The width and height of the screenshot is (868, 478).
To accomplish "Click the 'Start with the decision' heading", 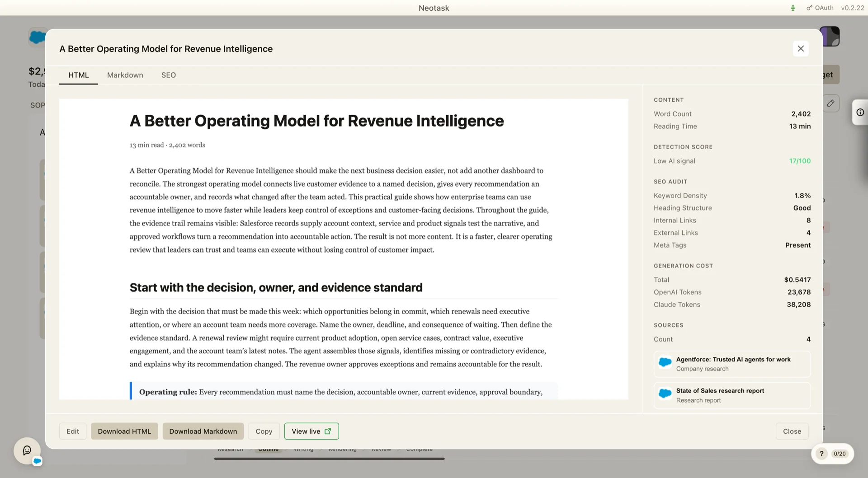I will pos(276,288).
